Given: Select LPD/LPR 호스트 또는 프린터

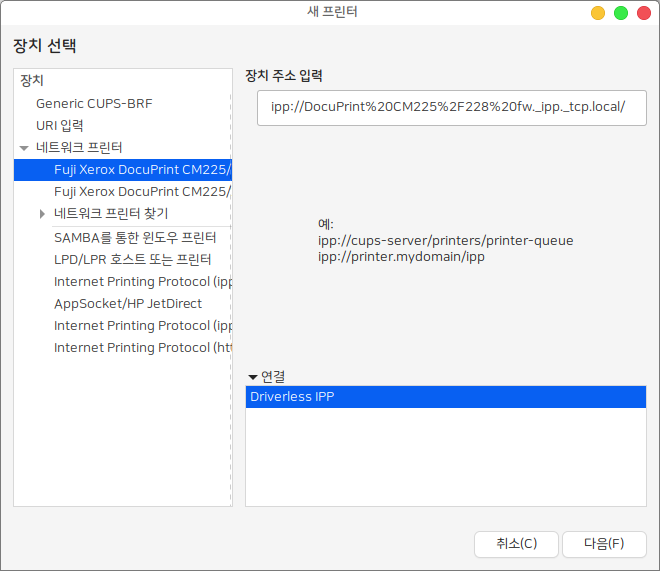Looking at the screenshot, I should click(x=132, y=260).
